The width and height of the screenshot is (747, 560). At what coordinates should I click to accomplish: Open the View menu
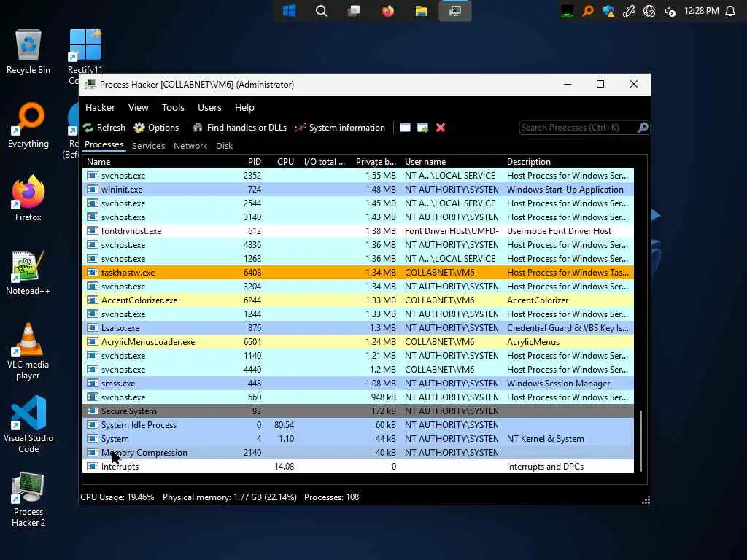[139, 108]
